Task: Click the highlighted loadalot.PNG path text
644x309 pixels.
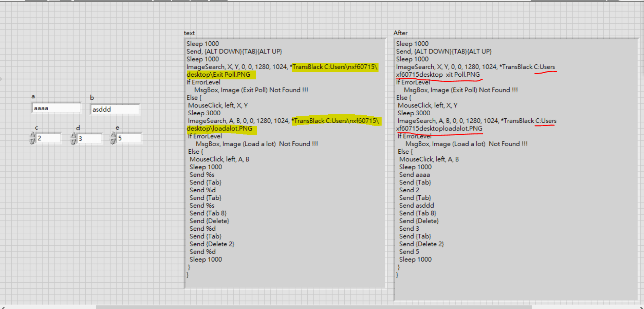Action: click(220, 128)
